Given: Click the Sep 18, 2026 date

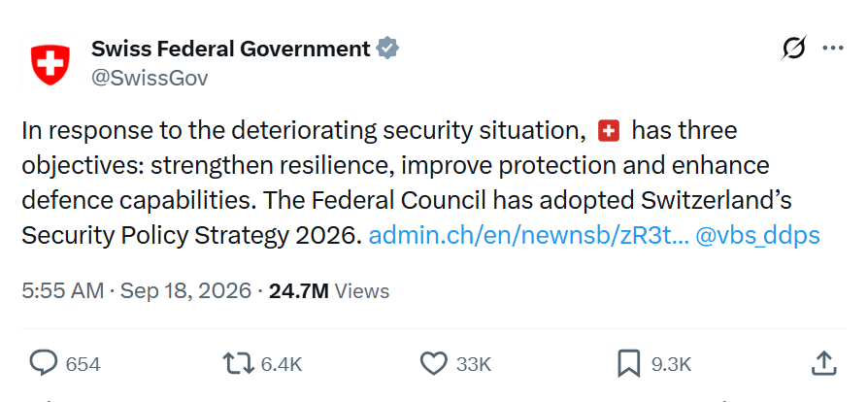Looking at the screenshot, I should click(x=185, y=290).
